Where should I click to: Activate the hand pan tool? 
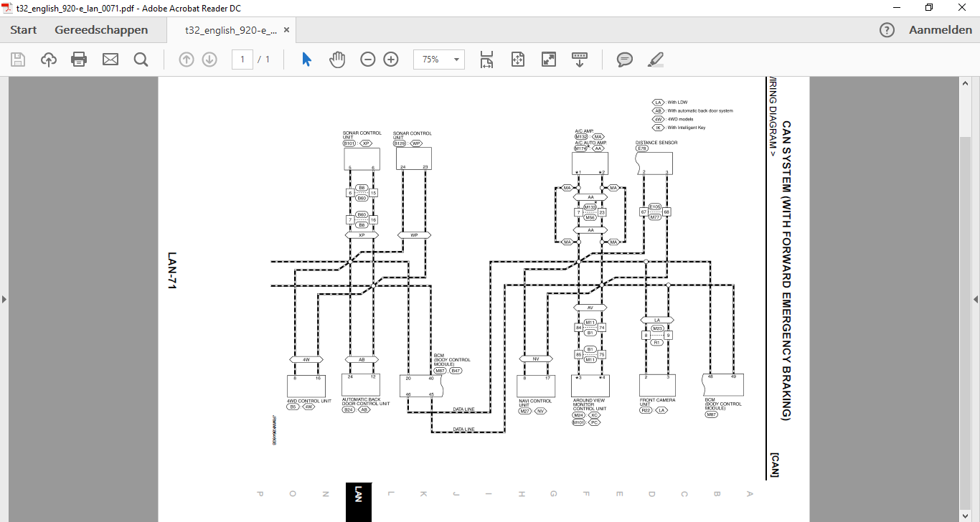(337, 60)
